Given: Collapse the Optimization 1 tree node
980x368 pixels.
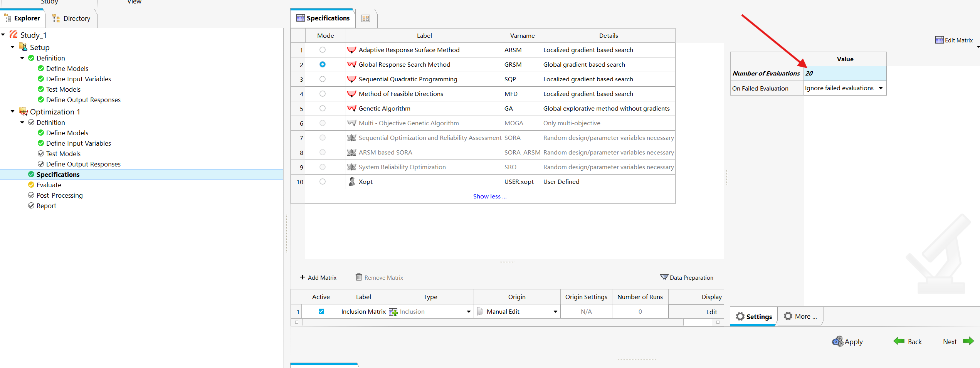Looking at the screenshot, I should [13, 111].
